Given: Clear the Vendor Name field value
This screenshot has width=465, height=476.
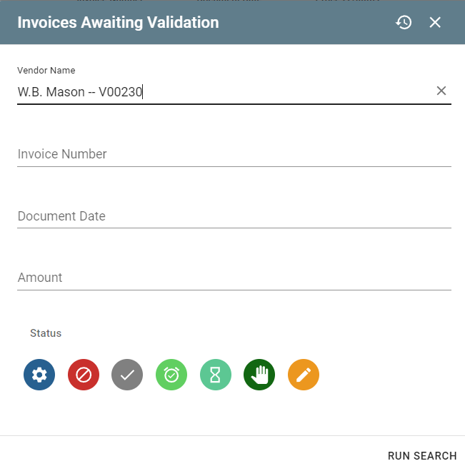Looking at the screenshot, I should pyautogui.click(x=441, y=91).
